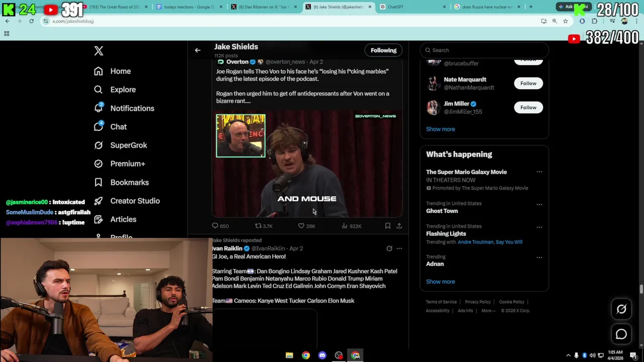
Task: Close the Jake Shields browser tab
Action: (x=370, y=7)
